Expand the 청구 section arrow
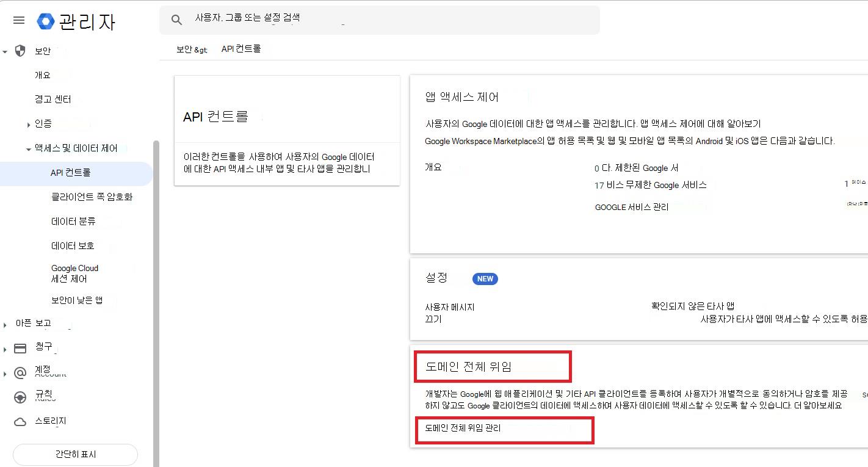Viewport: 868px width, 467px height. [5, 349]
